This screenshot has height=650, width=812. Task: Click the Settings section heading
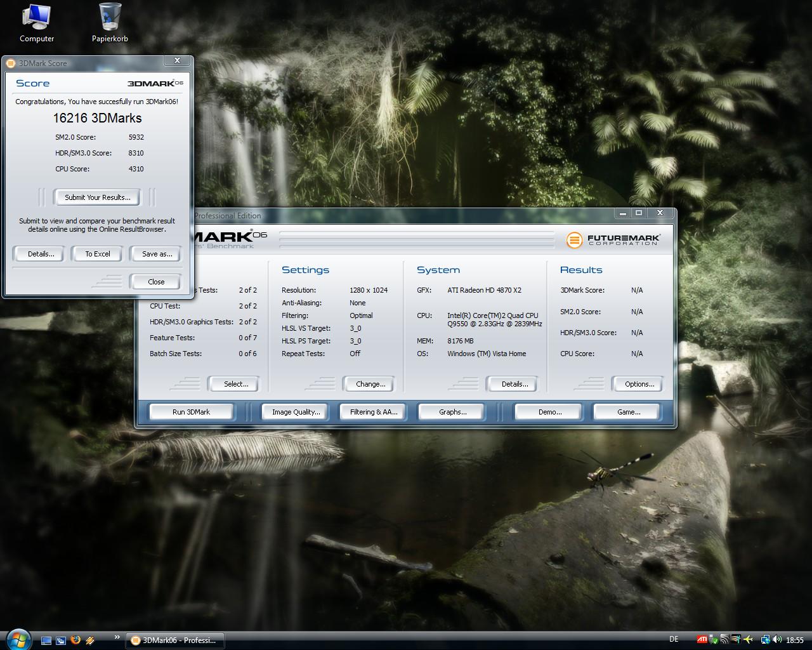point(305,270)
